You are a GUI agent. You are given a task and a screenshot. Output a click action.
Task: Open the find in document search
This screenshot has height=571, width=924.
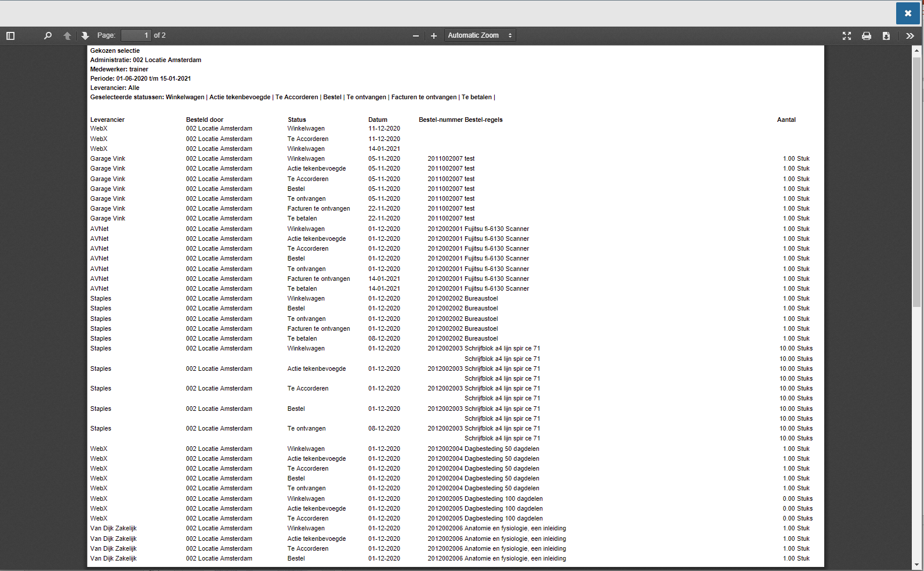[x=48, y=36]
